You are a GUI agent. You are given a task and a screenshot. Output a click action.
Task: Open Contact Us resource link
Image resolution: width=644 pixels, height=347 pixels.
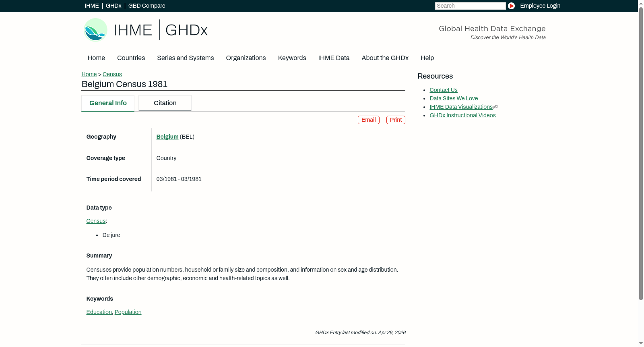click(x=444, y=90)
